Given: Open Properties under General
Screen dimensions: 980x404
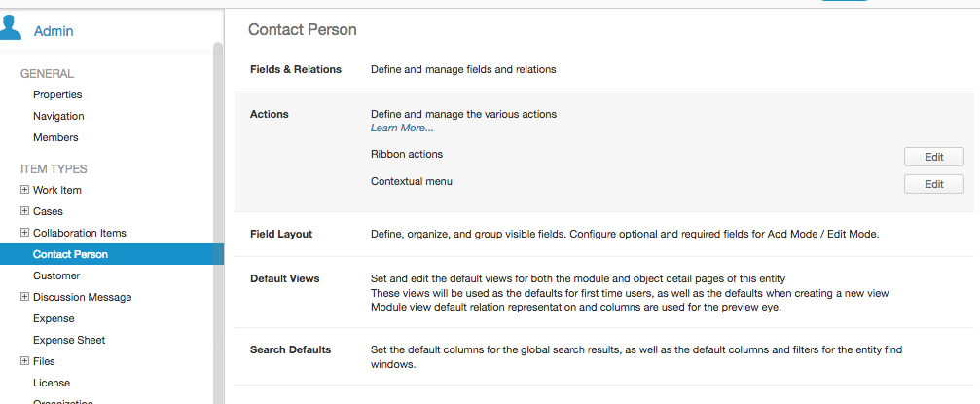Looking at the screenshot, I should (57, 94).
